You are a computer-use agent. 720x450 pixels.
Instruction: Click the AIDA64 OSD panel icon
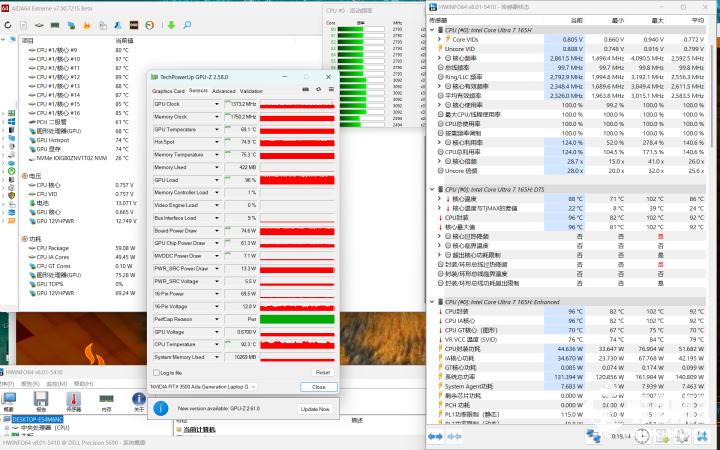click(134, 25)
